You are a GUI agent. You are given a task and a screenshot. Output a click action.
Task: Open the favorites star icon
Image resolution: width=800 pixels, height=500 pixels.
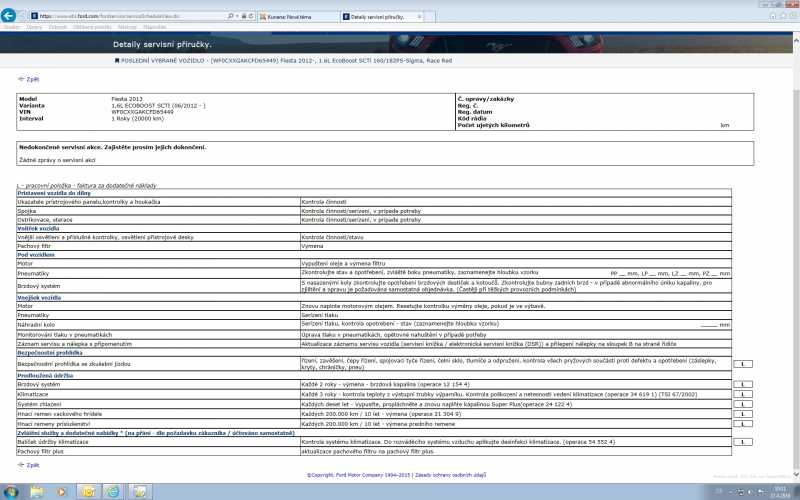pos(784,16)
